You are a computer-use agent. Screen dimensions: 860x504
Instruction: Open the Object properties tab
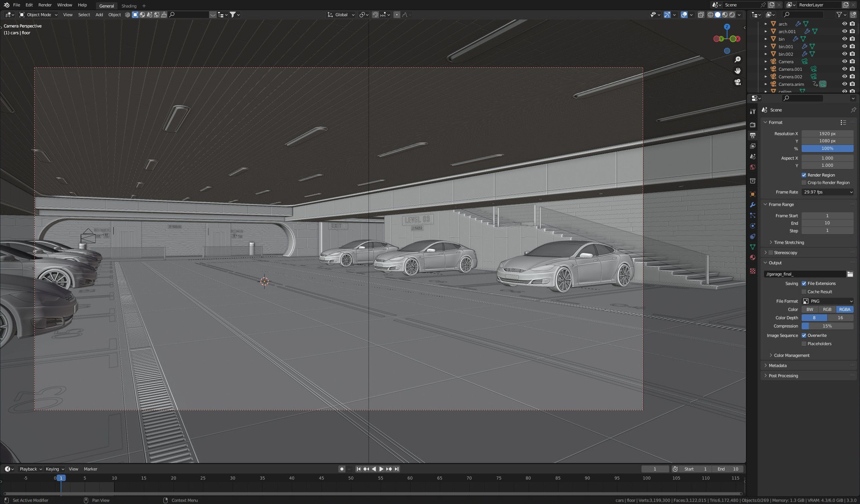click(x=753, y=194)
